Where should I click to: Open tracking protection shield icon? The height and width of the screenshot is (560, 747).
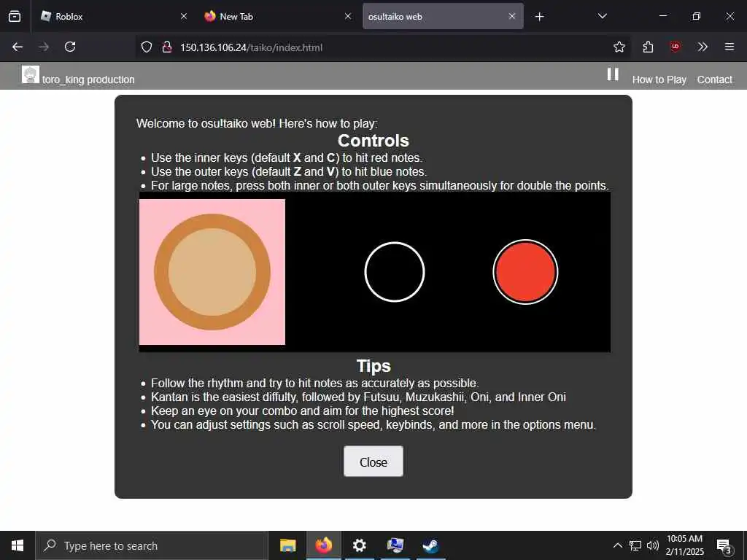click(147, 47)
